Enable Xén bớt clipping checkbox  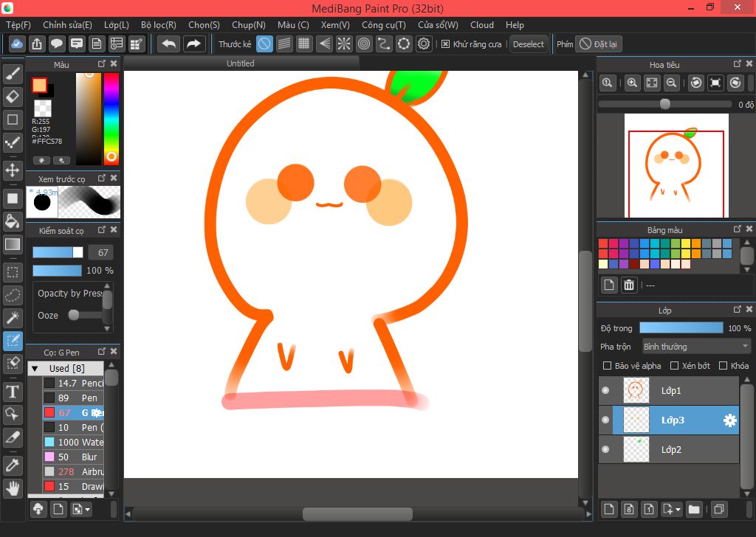click(675, 366)
